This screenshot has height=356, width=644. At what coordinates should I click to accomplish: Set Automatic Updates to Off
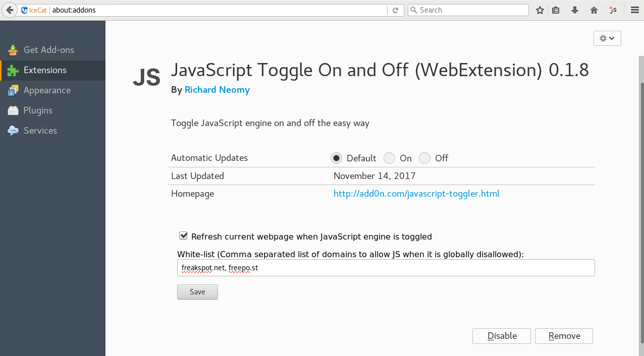click(425, 158)
